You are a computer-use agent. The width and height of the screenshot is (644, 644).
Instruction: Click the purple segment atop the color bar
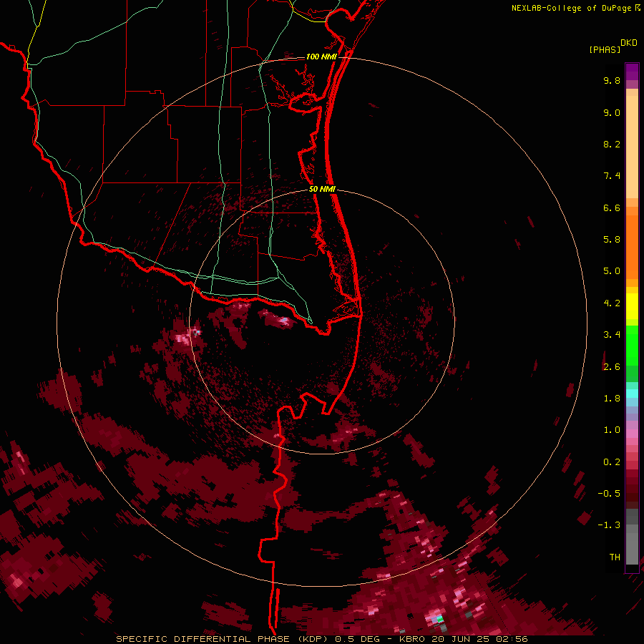[x=632, y=72]
